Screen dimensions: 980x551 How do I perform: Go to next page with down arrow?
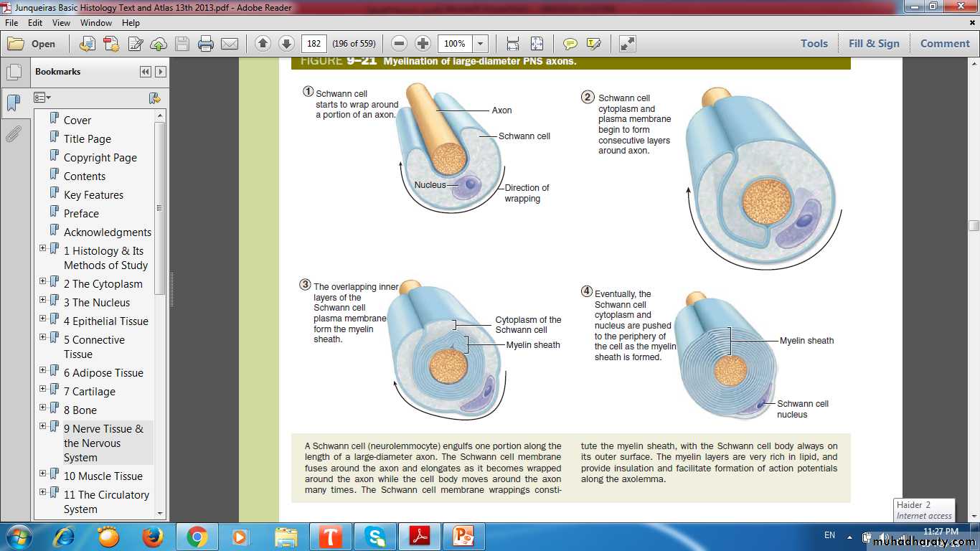point(286,44)
